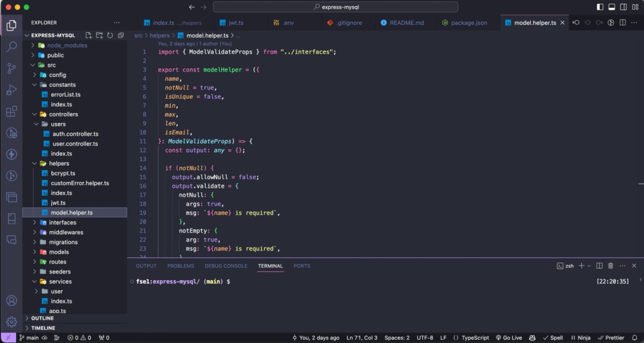Change Spaces: 2 indentation setting
644x343 pixels.
397,338
